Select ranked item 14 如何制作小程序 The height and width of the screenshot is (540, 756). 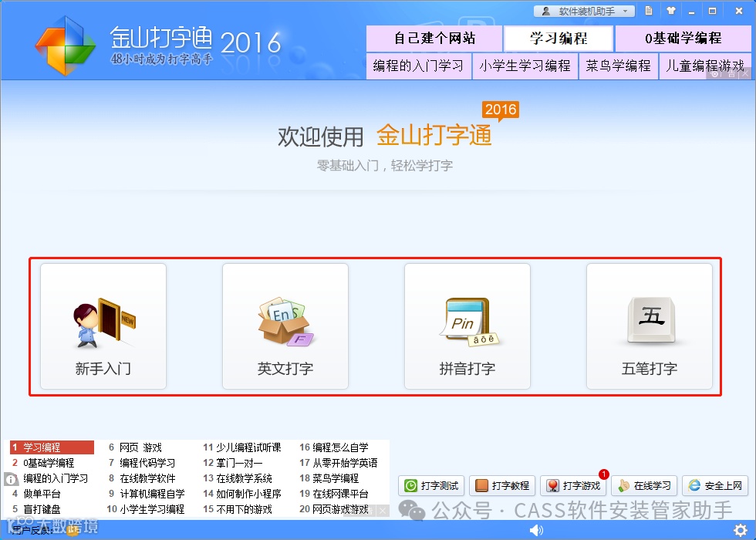point(242,494)
